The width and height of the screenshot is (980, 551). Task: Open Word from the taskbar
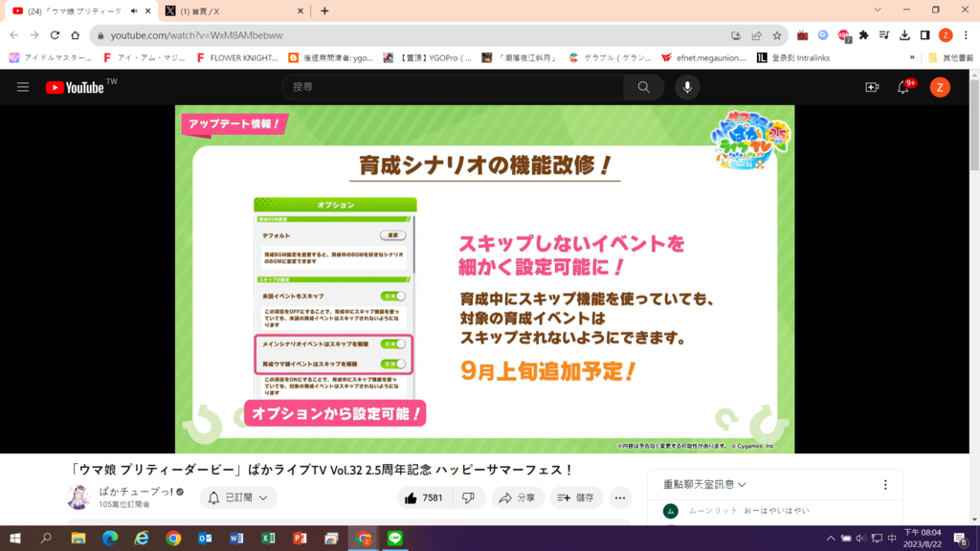click(236, 539)
